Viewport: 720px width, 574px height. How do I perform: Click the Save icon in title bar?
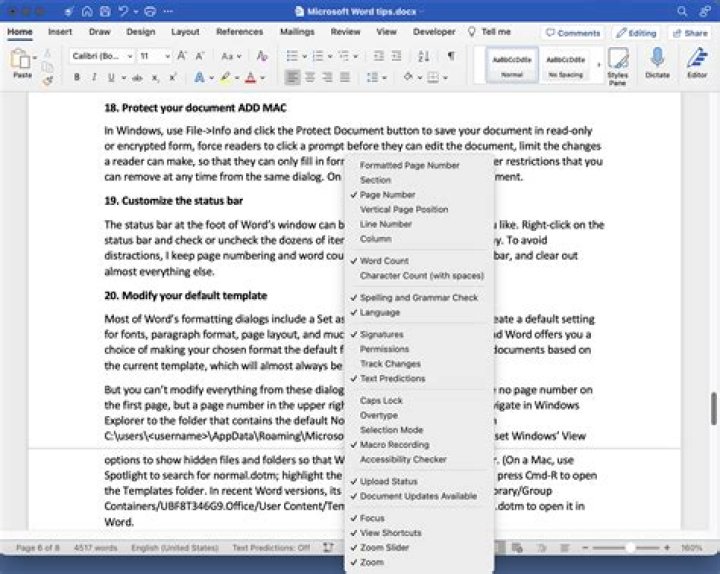pyautogui.click(x=105, y=11)
